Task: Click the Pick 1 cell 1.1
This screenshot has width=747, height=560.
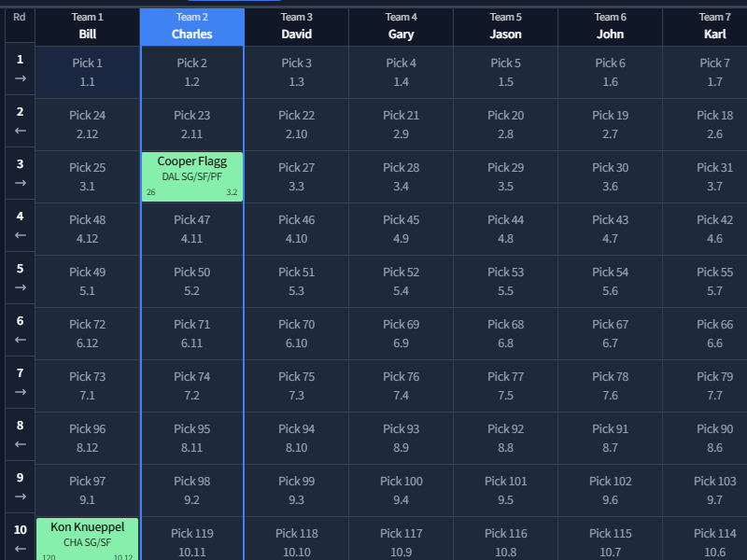Action: pos(87,73)
